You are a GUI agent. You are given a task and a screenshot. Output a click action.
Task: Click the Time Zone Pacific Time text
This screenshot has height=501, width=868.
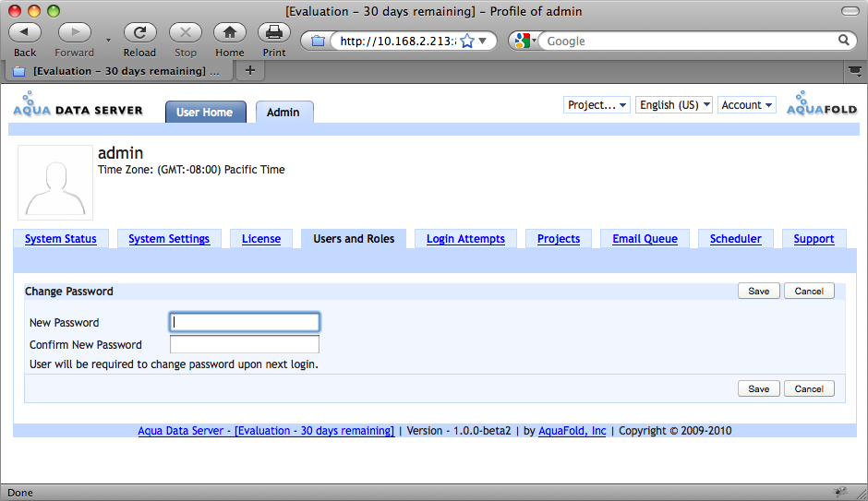click(191, 170)
